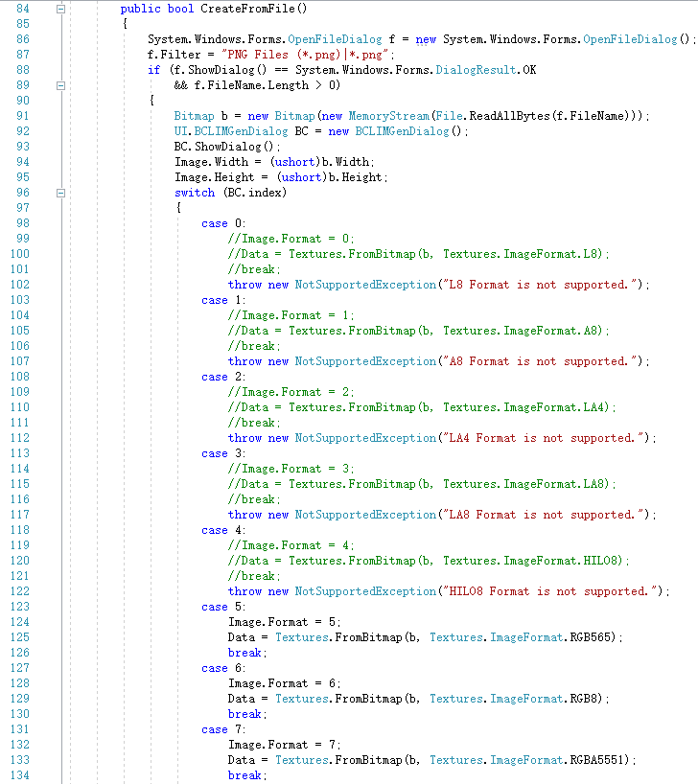The width and height of the screenshot is (698, 784).
Task: Click the case 2 label
Action: tap(223, 377)
